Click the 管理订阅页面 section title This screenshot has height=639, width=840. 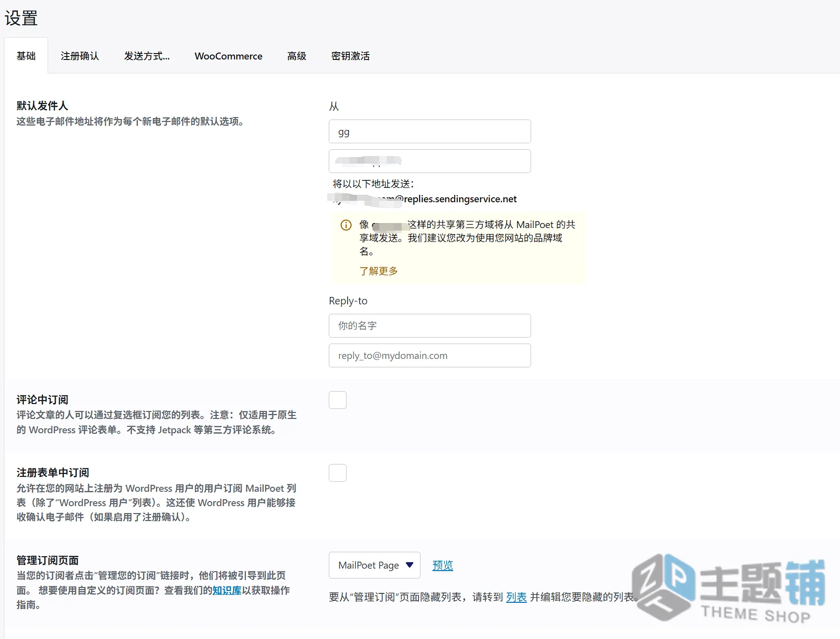coord(48,560)
